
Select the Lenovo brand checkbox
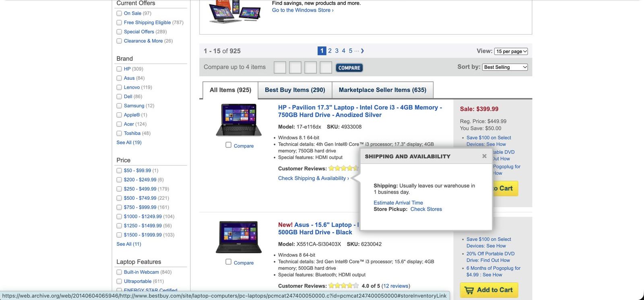[x=119, y=87]
